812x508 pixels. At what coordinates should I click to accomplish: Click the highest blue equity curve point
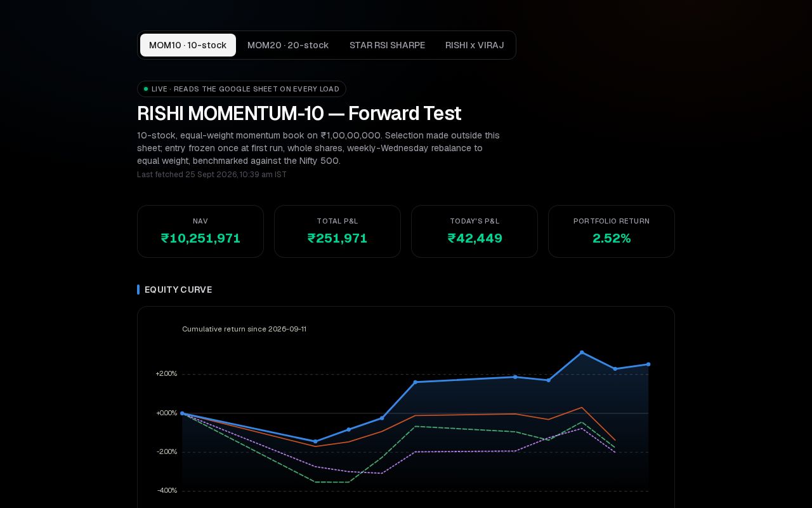(582, 352)
